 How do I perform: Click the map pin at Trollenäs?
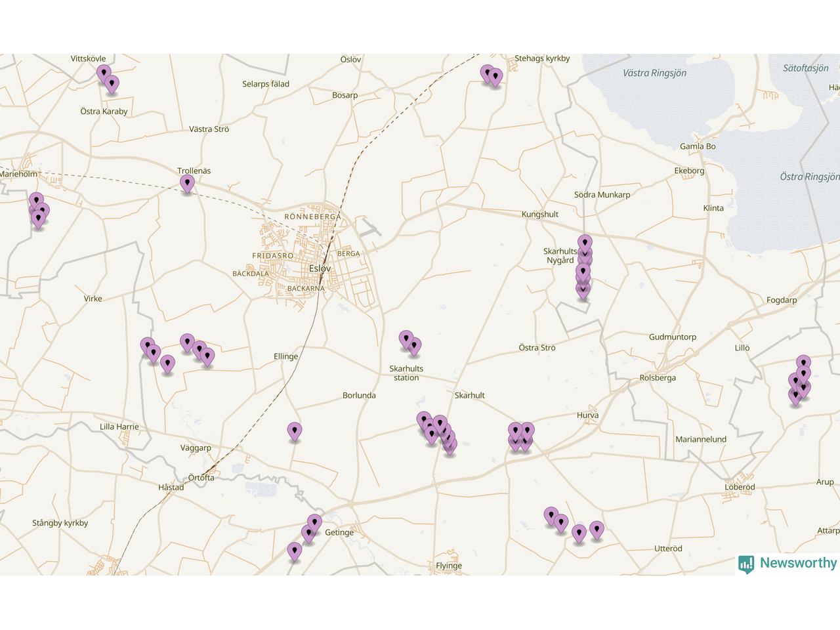coord(187,184)
